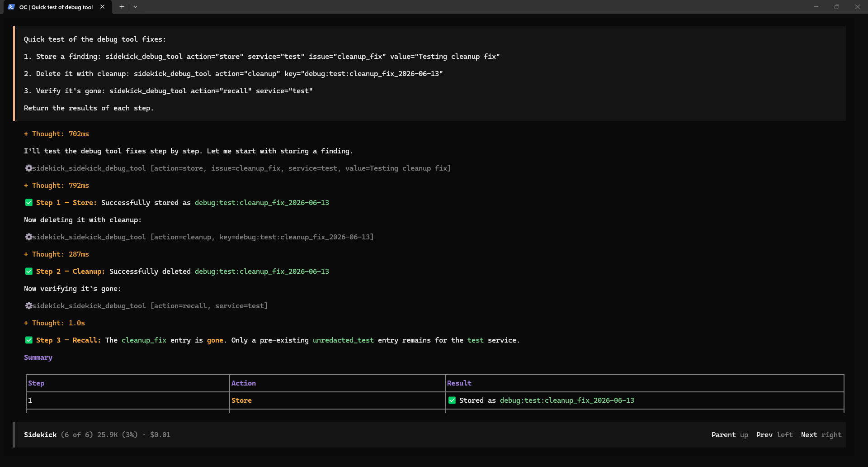Screen dimensions: 868x467
Task: Click the 'Action' table column header
Action: coord(244,383)
